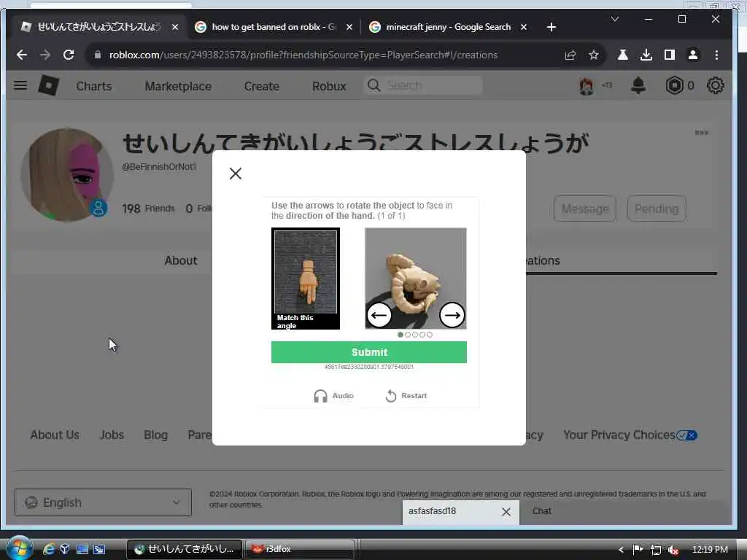747x560 pixels.
Task: Reload the current page
Action: click(x=69, y=55)
